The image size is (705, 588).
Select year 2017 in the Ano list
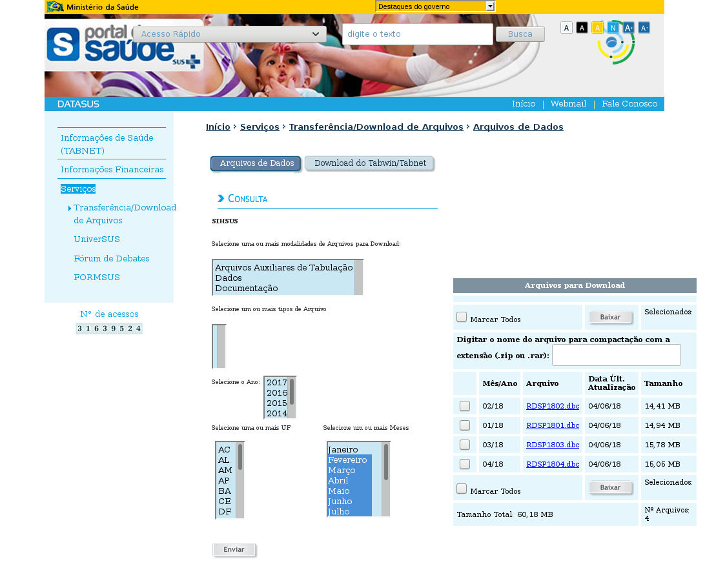pos(276,383)
